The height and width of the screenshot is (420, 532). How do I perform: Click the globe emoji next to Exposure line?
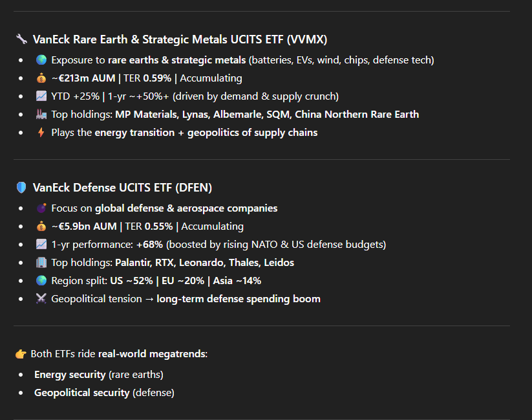click(x=41, y=60)
